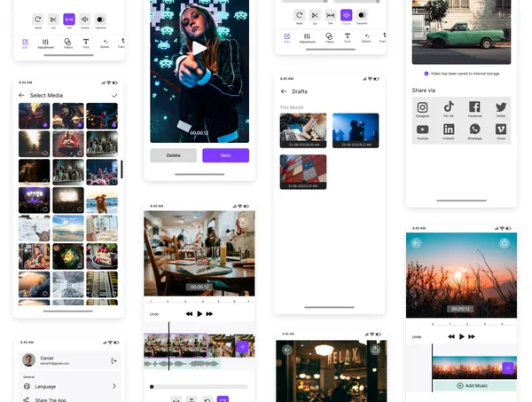Screen dimensions: 532x402
Task: Share the video via Instagram
Action: point(425,109)
